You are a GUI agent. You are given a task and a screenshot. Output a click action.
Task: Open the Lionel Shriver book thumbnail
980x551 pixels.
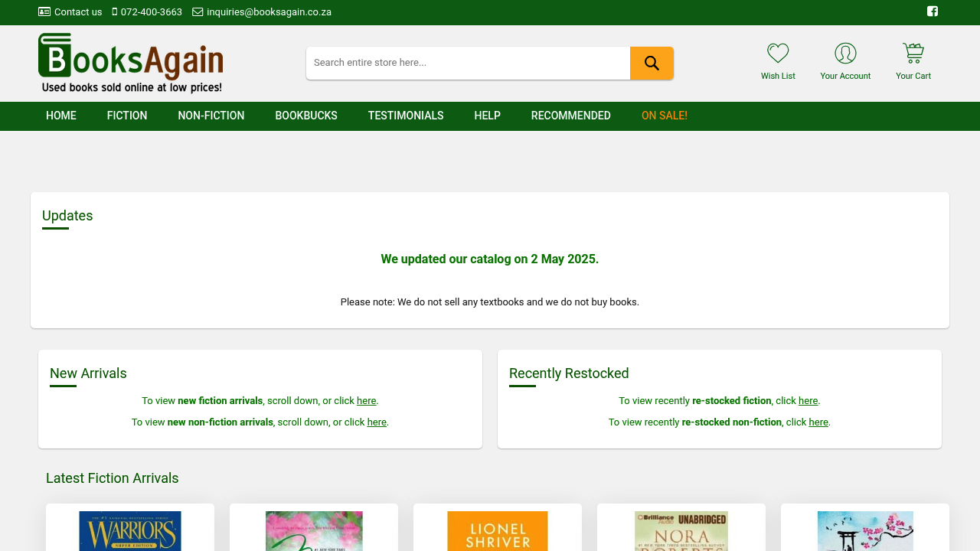click(498, 531)
